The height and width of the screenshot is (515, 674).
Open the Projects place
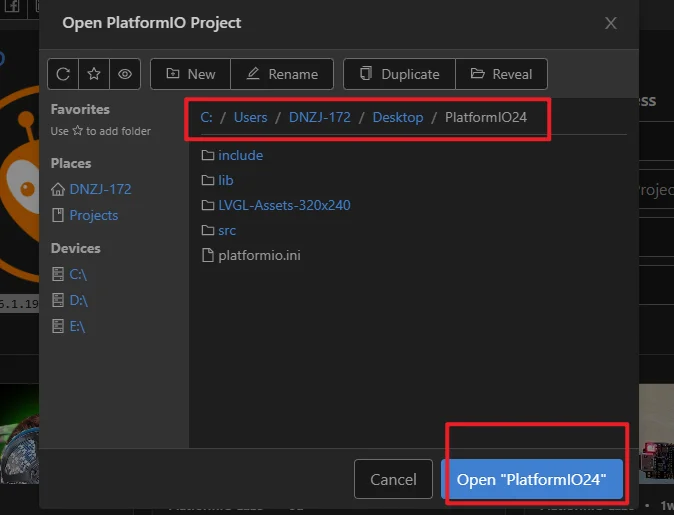94,215
